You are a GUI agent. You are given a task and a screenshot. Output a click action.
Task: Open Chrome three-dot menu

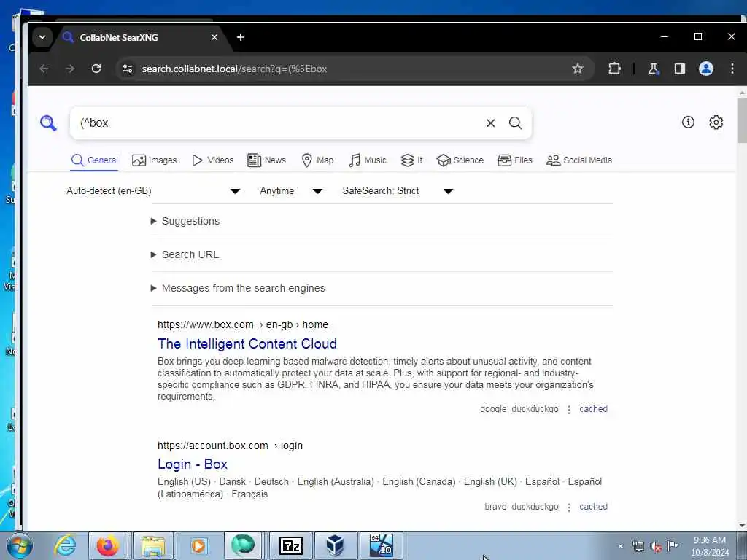[x=732, y=69]
